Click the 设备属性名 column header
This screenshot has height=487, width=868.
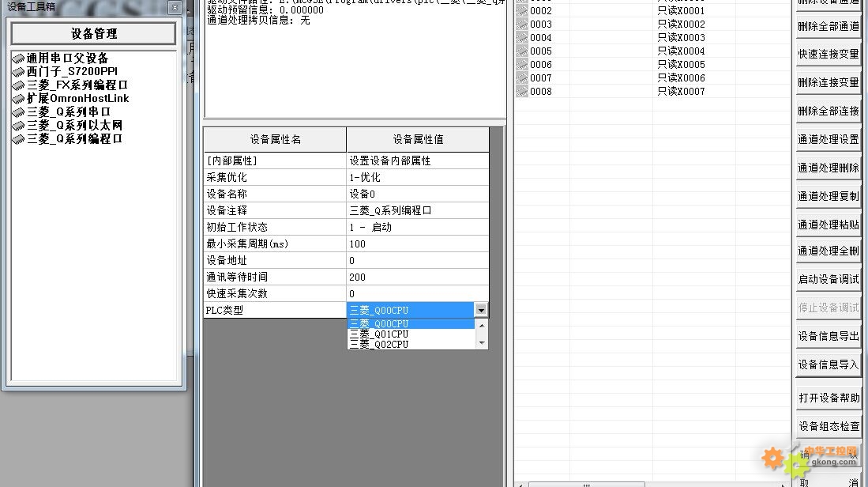[275, 140]
